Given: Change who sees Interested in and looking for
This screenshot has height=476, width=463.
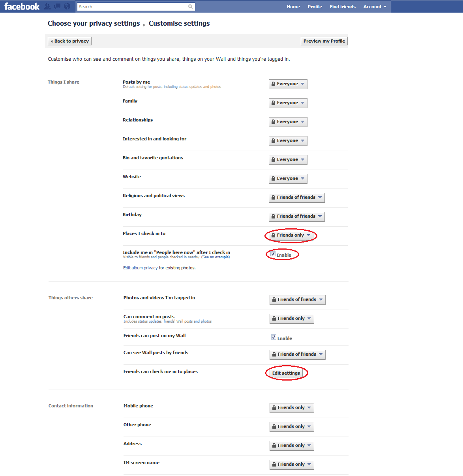Looking at the screenshot, I should pos(288,141).
